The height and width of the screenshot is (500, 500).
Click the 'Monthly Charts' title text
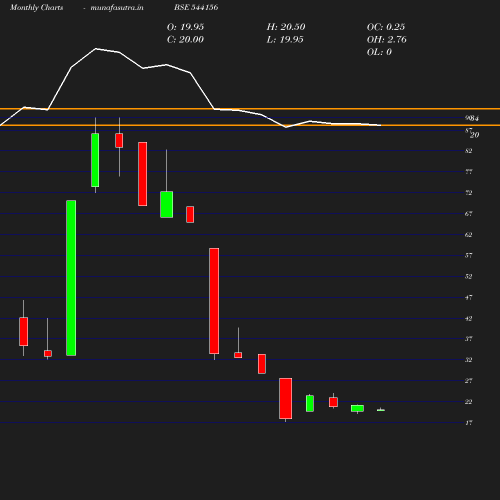37,7
